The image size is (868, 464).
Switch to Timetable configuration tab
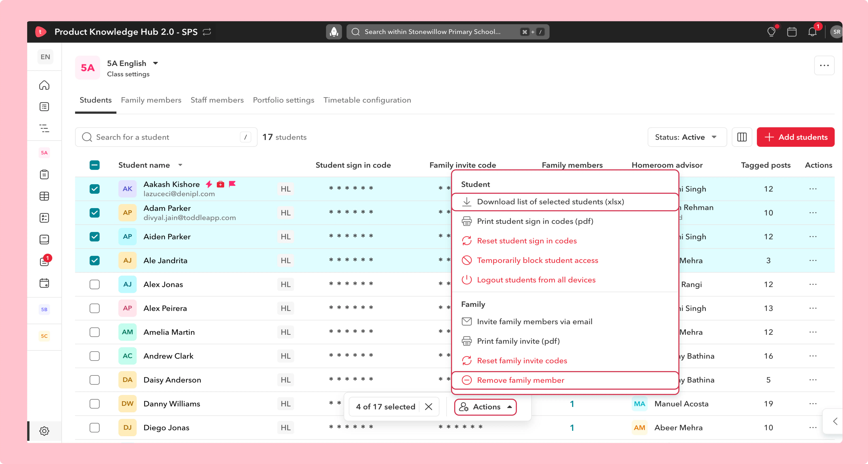(367, 100)
